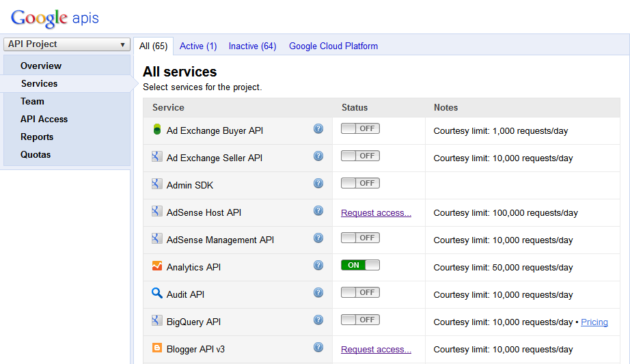630x364 pixels.
Task: Turn on the Admin SDK switch
Action: 360,183
